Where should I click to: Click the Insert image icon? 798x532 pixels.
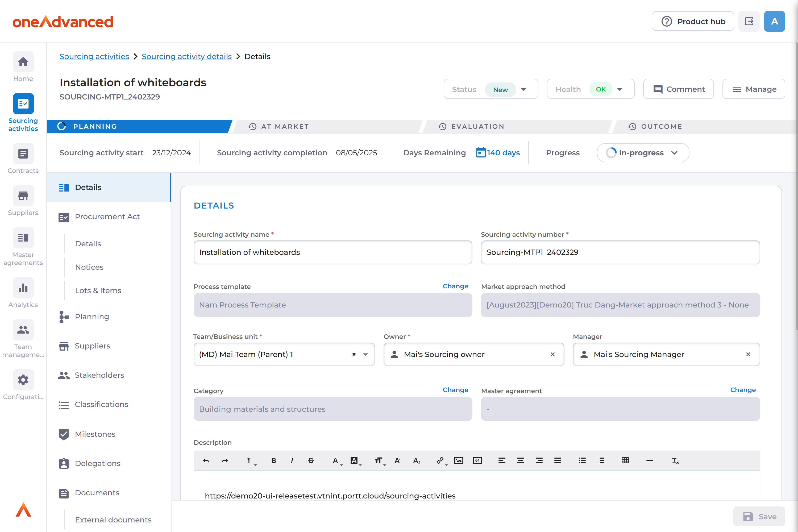coord(458,460)
